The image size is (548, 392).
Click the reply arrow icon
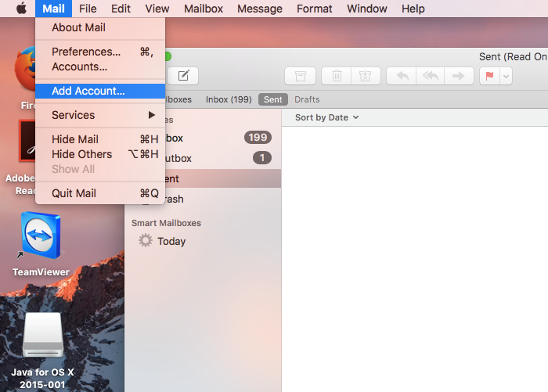[x=402, y=76]
